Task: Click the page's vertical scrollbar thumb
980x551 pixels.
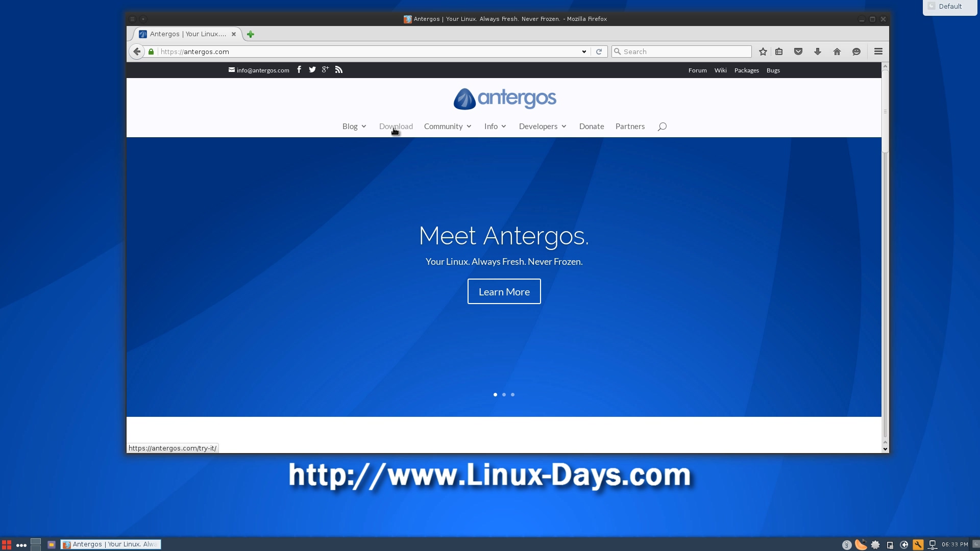Action: pos(885,111)
